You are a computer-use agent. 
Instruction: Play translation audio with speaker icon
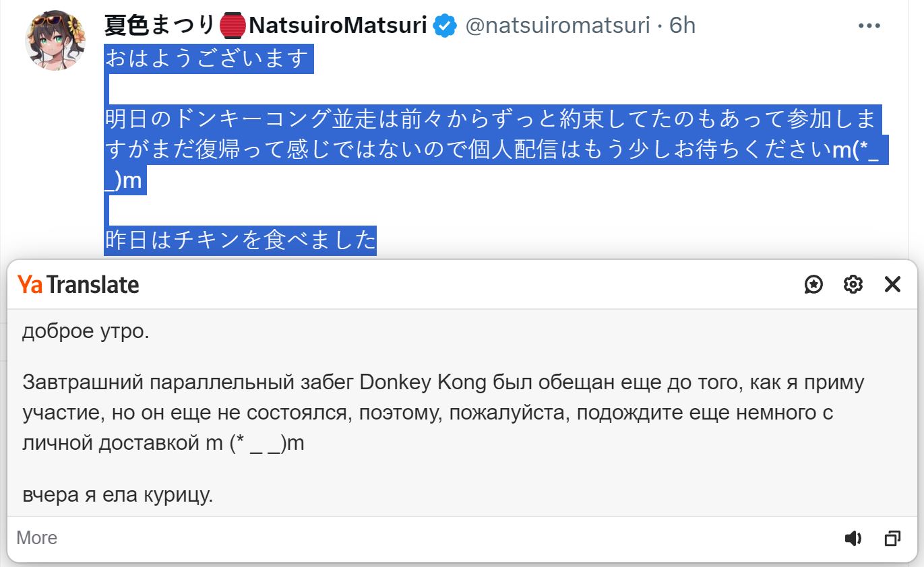[853, 538]
